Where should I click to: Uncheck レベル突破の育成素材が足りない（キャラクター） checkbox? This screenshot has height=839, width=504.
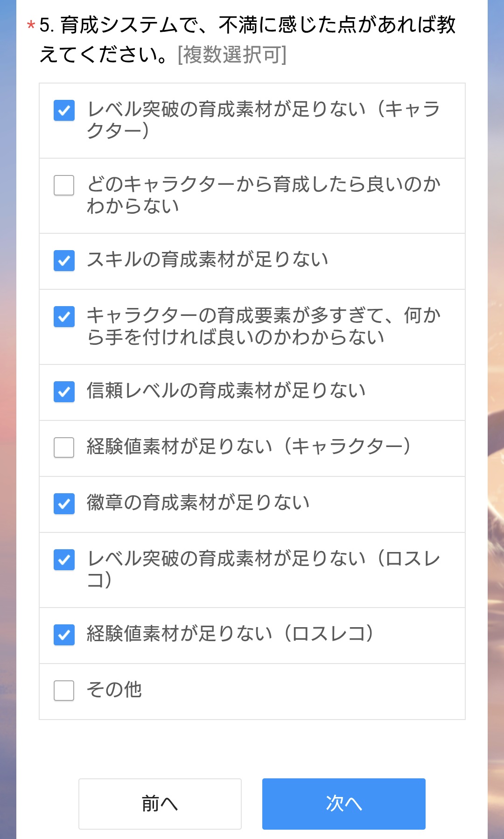64,111
